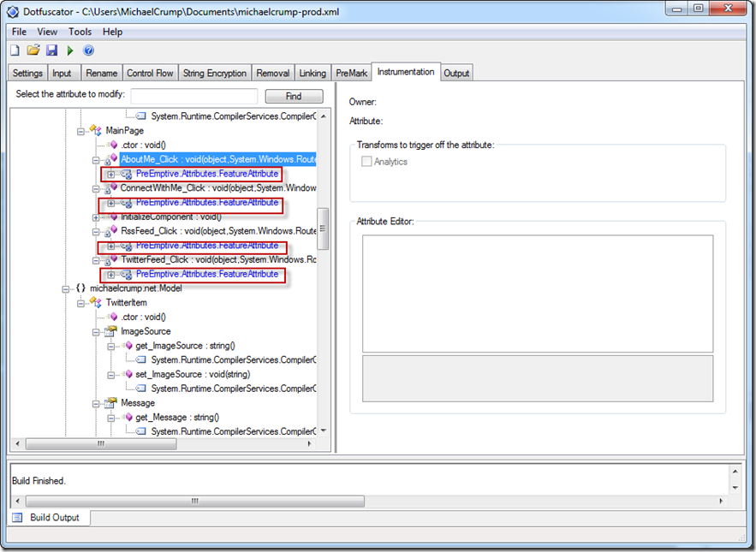Click the TwitterItem .ctor method icon

pyautogui.click(x=113, y=317)
